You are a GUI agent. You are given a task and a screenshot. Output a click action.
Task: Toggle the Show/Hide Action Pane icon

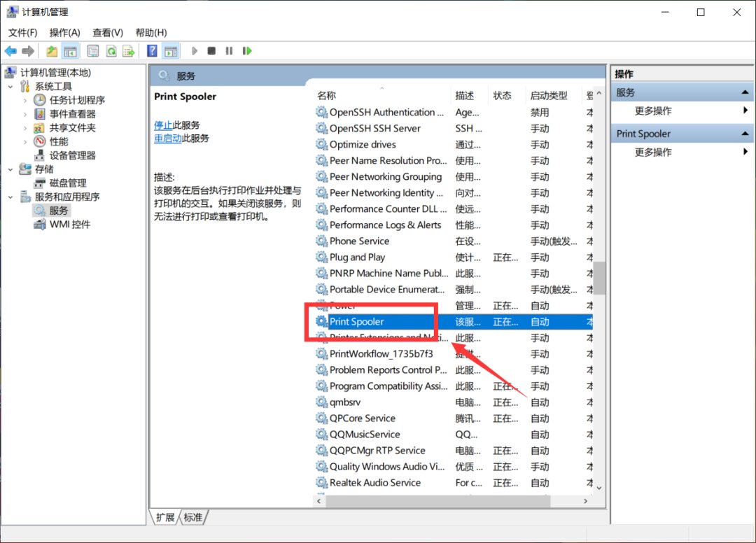coord(170,51)
